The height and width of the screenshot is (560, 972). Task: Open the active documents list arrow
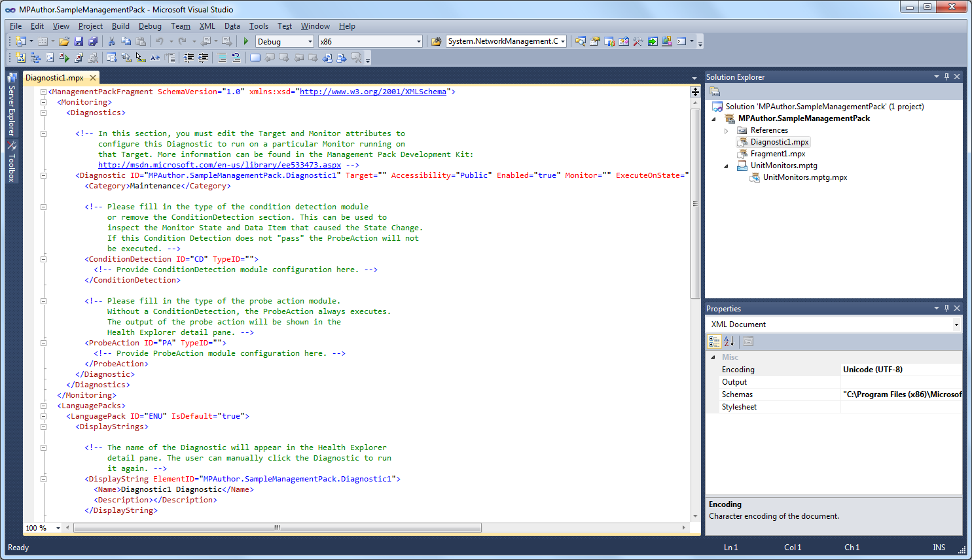click(x=694, y=78)
